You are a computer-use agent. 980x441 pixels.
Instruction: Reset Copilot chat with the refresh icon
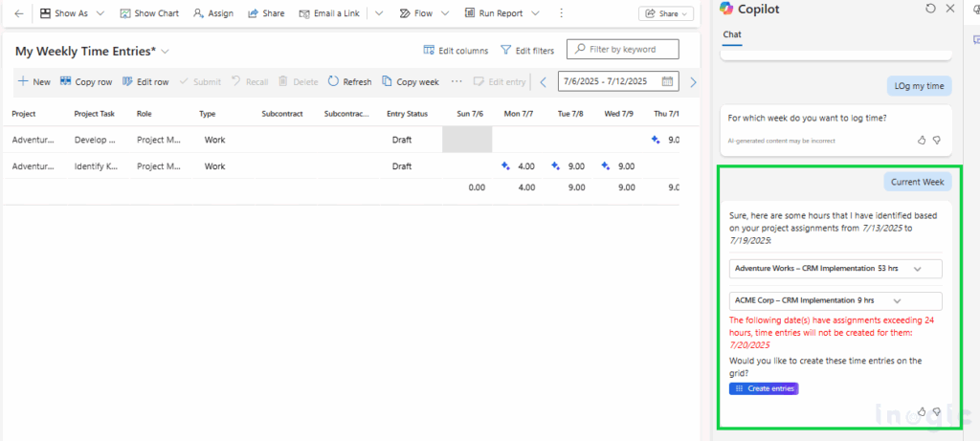[931, 9]
